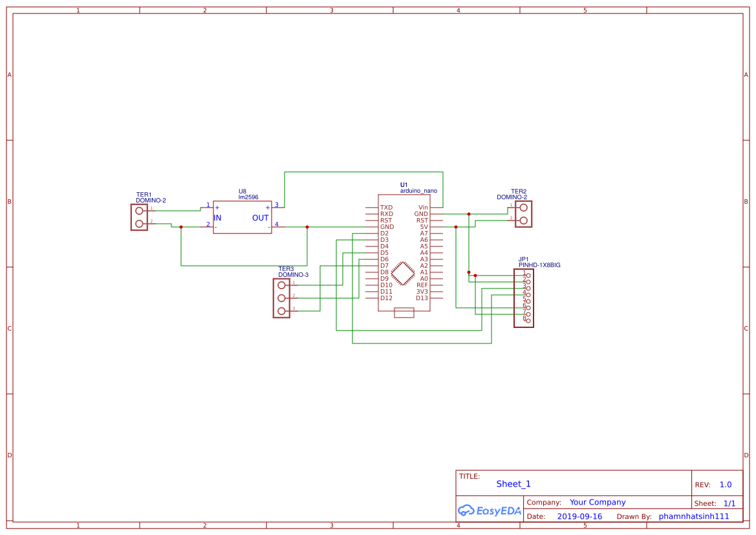
Task: Click the phamnhatsinh111 drawn-by name
Action: (x=693, y=516)
